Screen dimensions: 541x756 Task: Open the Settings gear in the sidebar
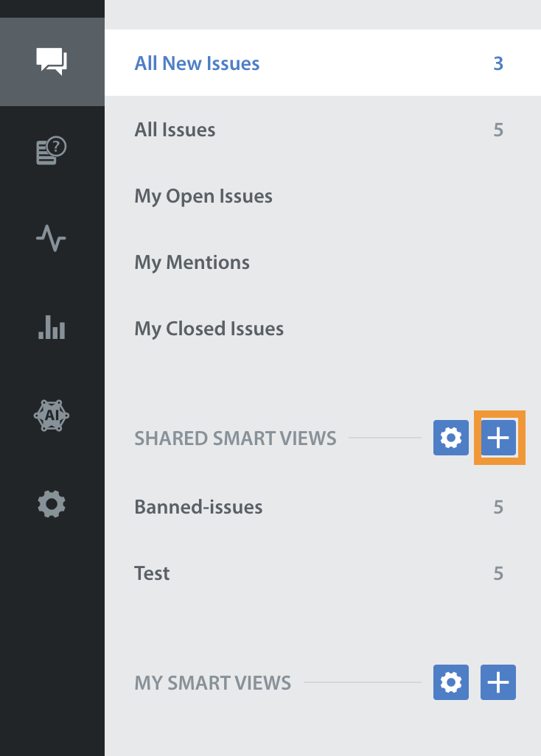[52, 504]
